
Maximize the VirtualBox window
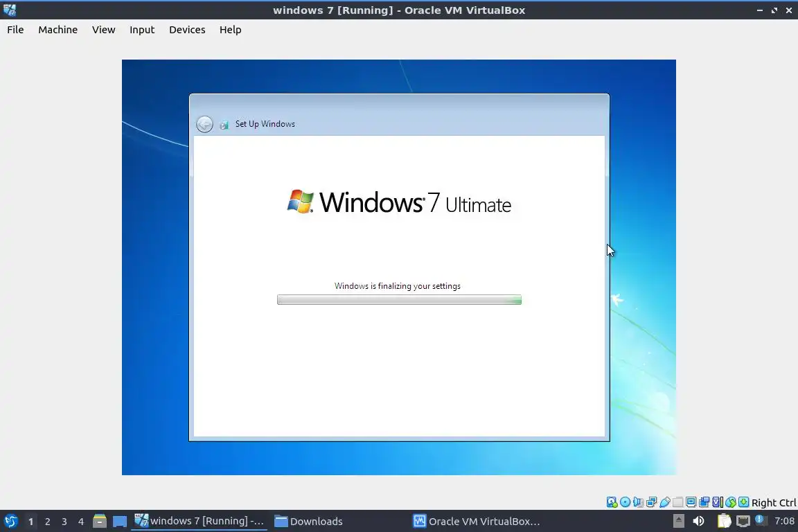pyautogui.click(x=774, y=10)
